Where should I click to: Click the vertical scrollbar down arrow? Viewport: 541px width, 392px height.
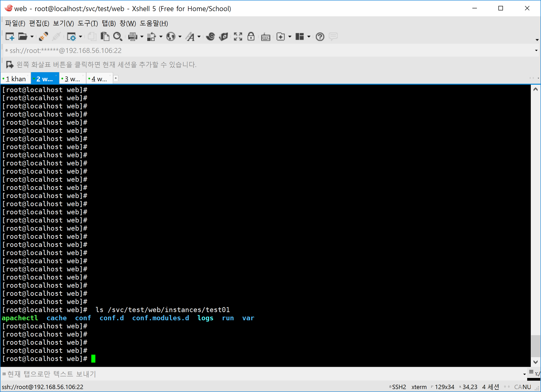coord(535,362)
